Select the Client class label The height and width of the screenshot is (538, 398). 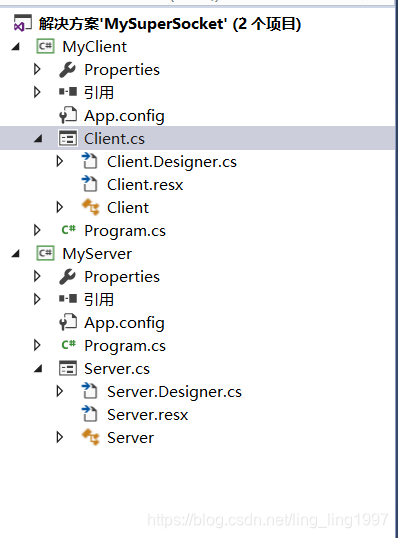click(x=128, y=208)
